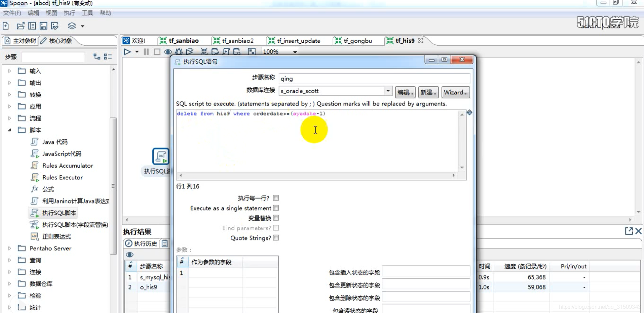Open the 数据库连接 combo box
The height and width of the screenshot is (313, 644).
[x=335, y=91]
